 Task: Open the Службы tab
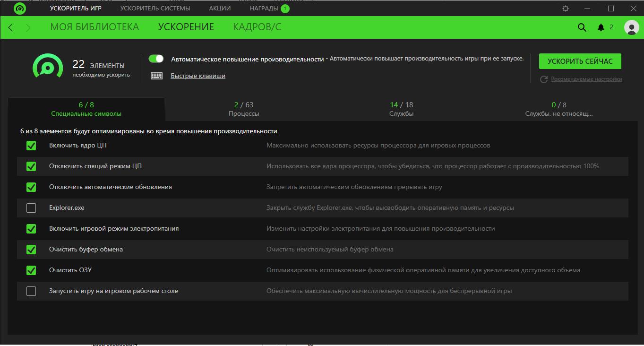401,109
